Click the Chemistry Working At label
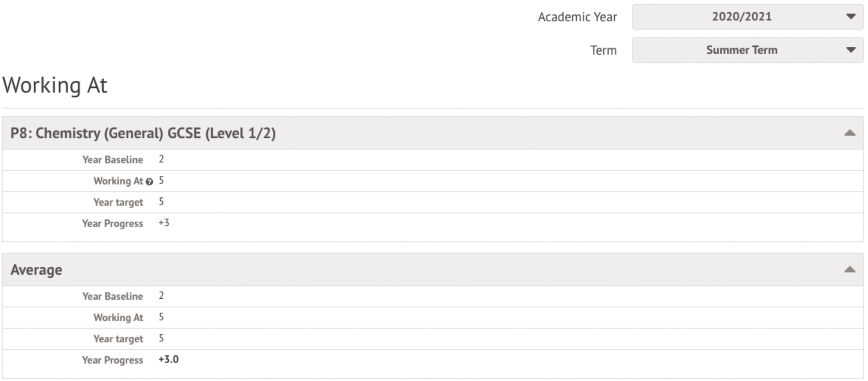The width and height of the screenshot is (868, 381). point(118,181)
